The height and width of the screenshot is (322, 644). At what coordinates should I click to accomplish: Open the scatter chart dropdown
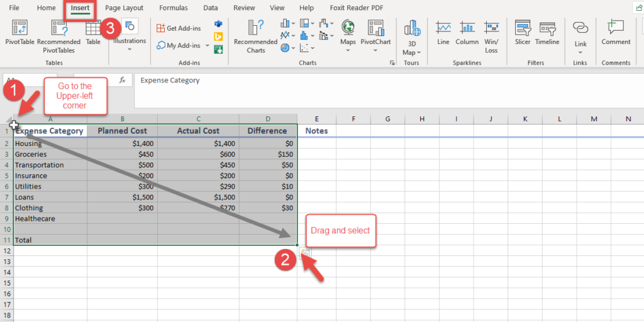[x=307, y=48]
